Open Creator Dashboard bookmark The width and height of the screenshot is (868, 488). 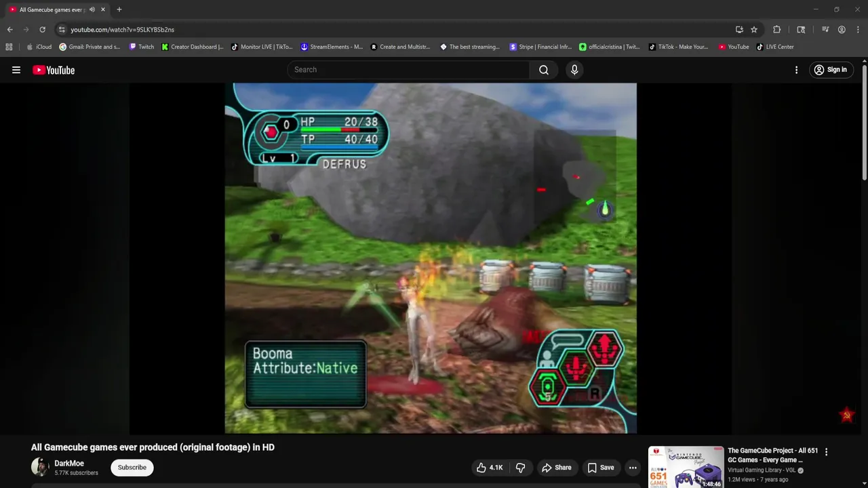point(193,47)
